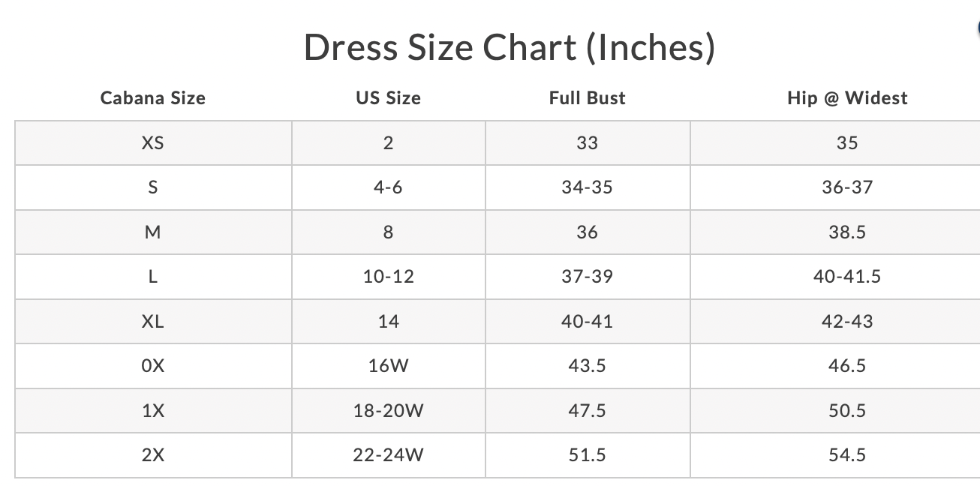Click the Full Bust column header
This screenshot has height=486, width=980.
click(x=587, y=98)
